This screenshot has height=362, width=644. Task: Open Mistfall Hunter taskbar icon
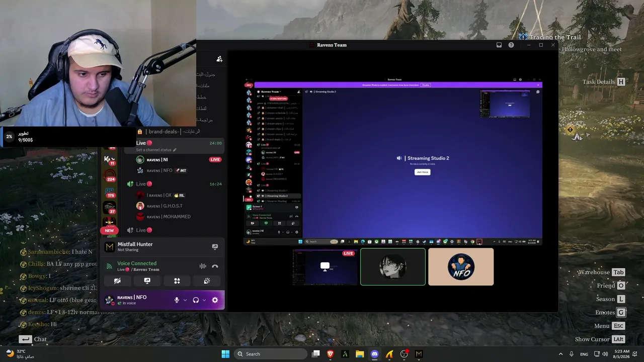click(x=419, y=354)
